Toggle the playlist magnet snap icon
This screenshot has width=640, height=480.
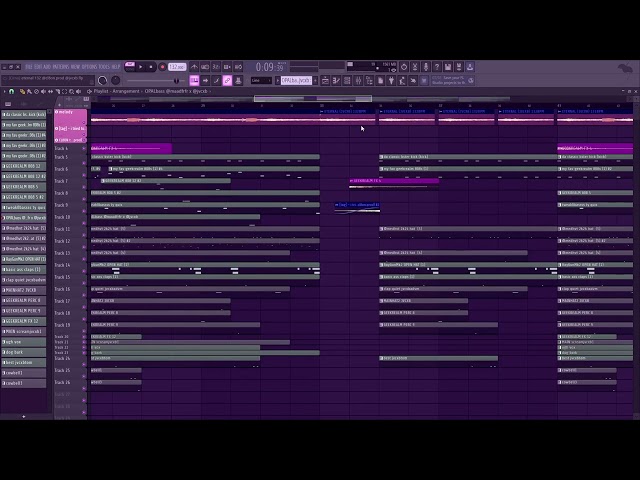(x=11, y=91)
